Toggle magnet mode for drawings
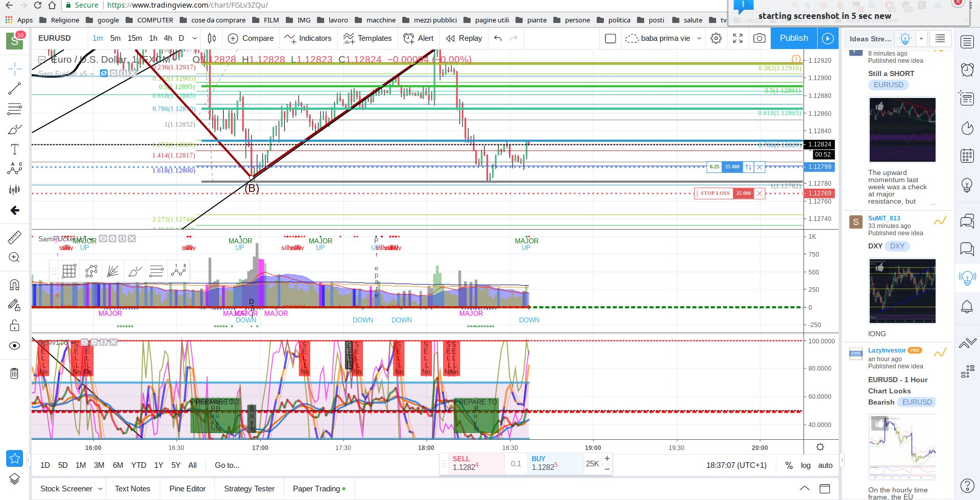980x500 pixels. [15, 285]
